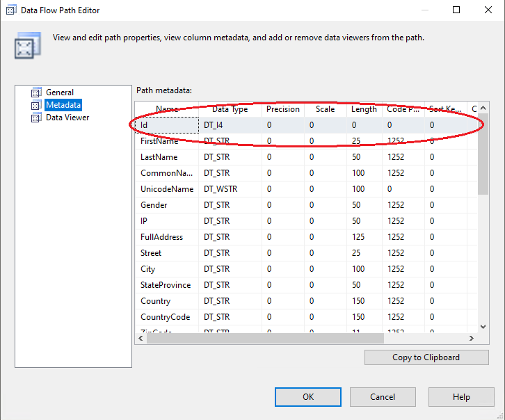Click the Data Viewer page icon
This screenshot has width=505, height=420.
pyautogui.click(x=36, y=118)
